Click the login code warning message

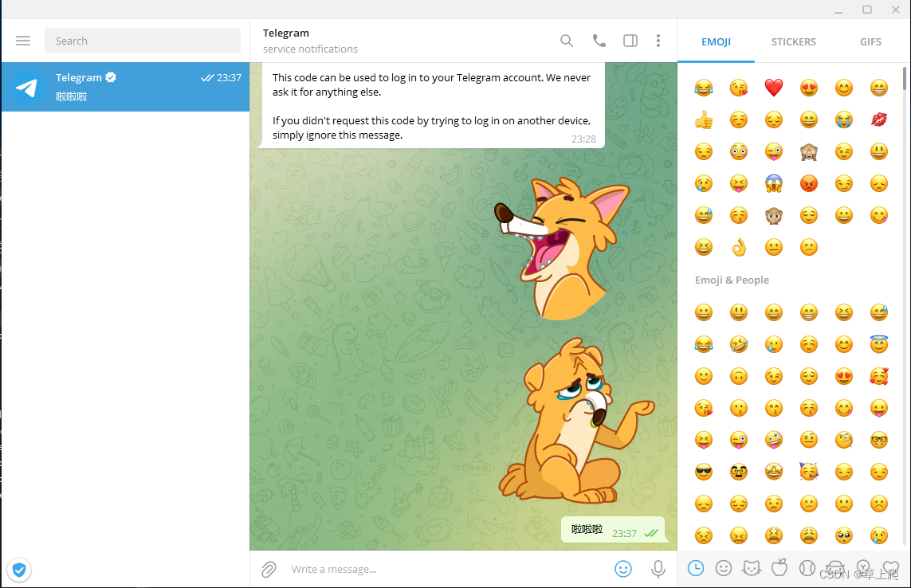click(x=433, y=106)
